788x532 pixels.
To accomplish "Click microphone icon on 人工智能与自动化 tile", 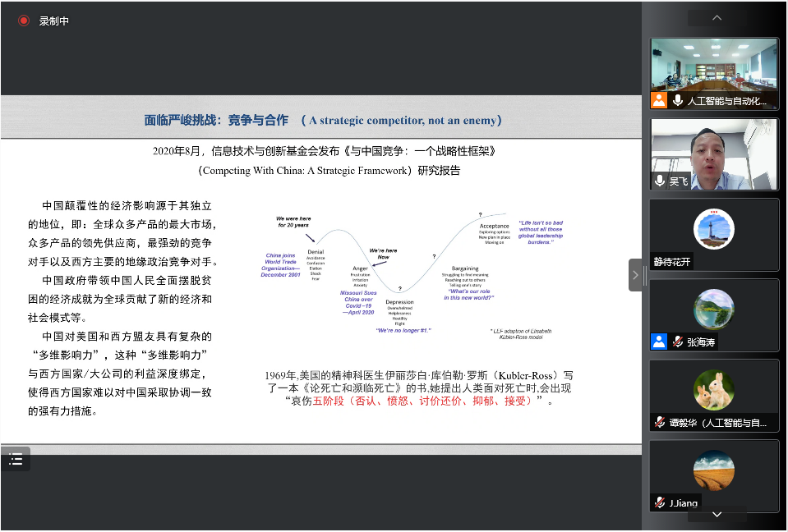I will (678, 101).
